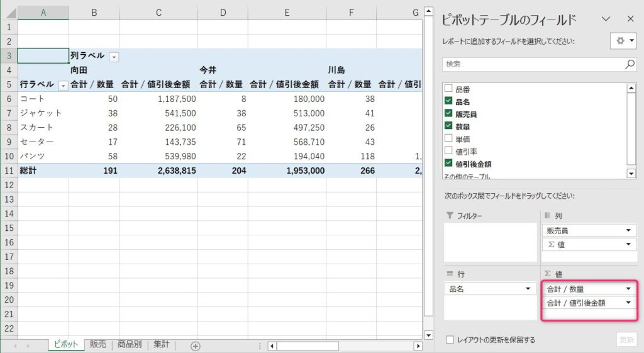Toggle レイアウトの更新を保留する checkbox

tap(450, 340)
